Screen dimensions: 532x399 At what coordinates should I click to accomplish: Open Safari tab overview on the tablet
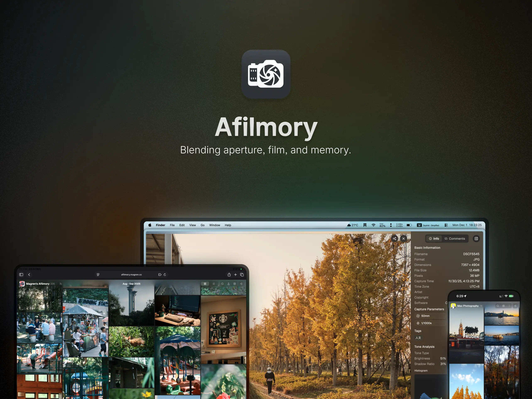tap(242, 275)
